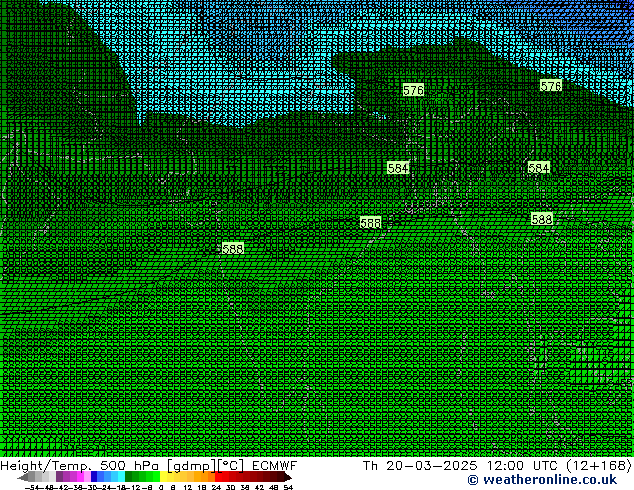Click the '0' value on the temperature scale
Image resolution: width=634 pixels, height=490 pixels.
[161, 487]
